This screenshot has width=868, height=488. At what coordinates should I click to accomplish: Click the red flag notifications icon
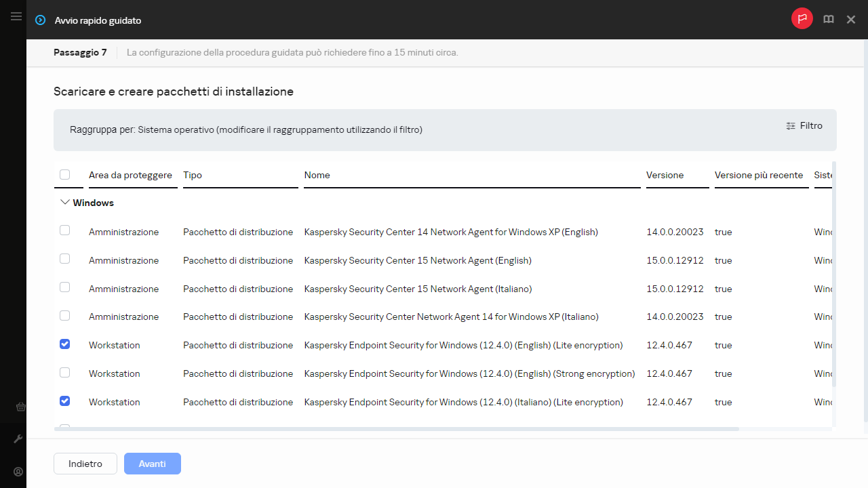click(x=802, y=19)
